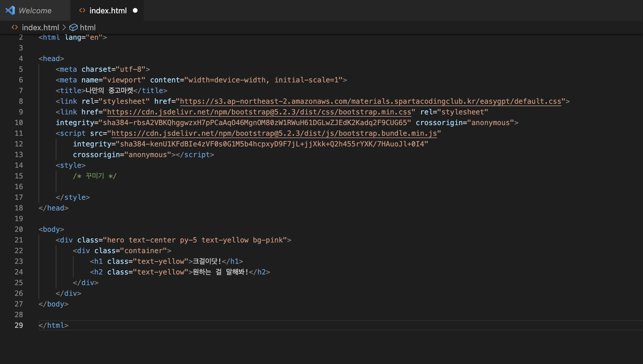The height and width of the screenshot is (364, 643).
Task: Click crossorigin="anonymous" before closing script tag
Action: [x=122, y=155]
